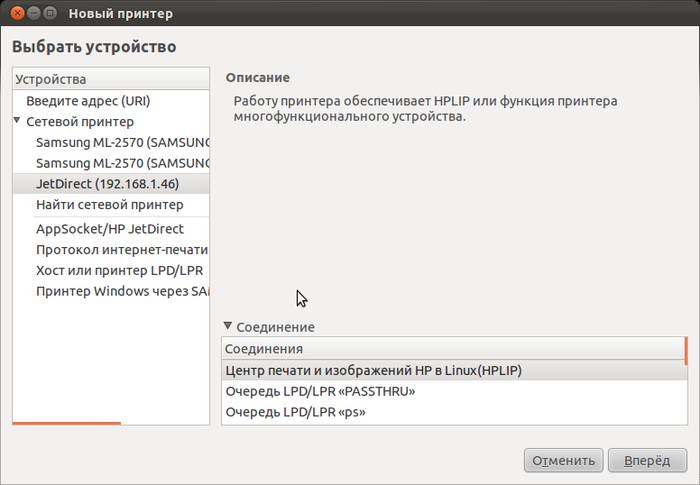
Task: Choose Найти сетевой принтер option
Action: [110, 205]
